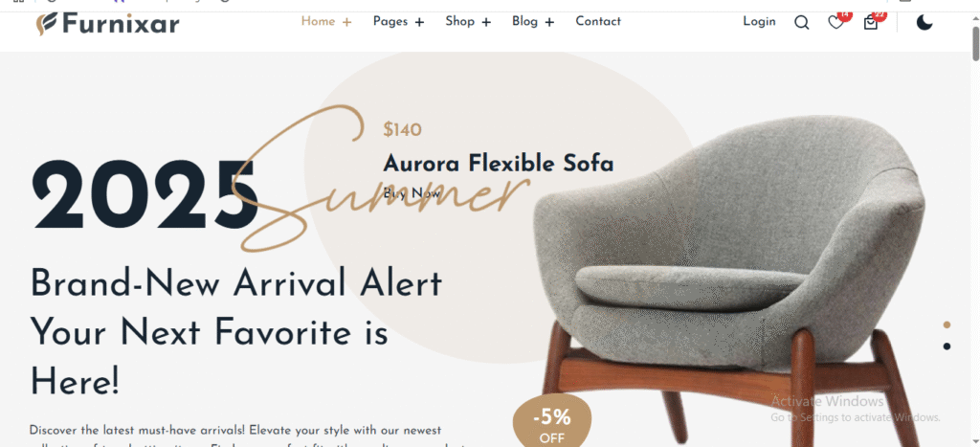The image size is (980, 447).
Task: Go to the Contact page
Action: pyautogui.click(x=598, y=21)
